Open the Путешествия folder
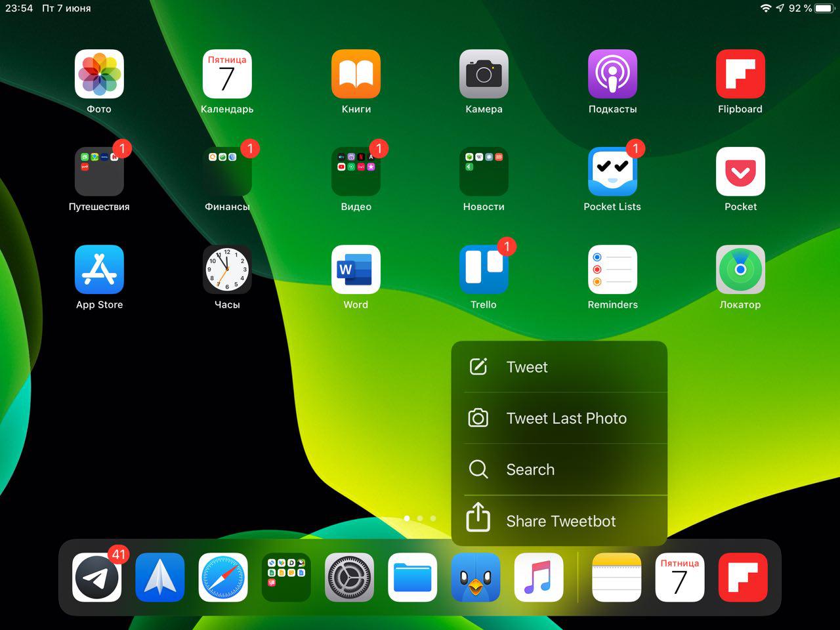Viewport: 840px width, 630px height. (x=99, y=171)
